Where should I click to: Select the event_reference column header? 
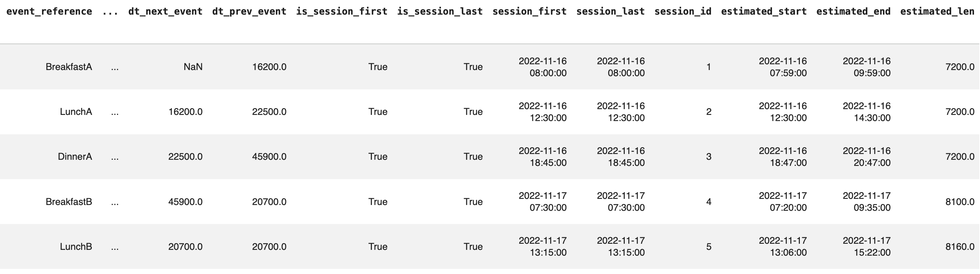(x=49, y=12)
